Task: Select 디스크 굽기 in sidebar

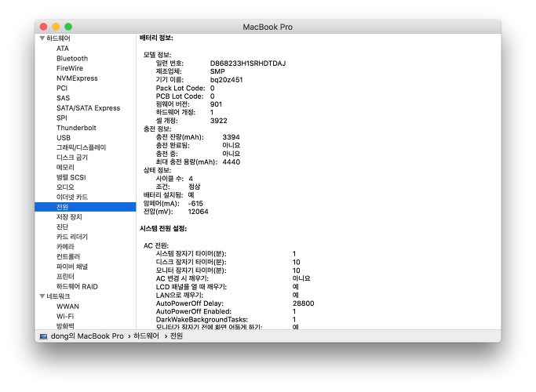Action: [71, 158]
